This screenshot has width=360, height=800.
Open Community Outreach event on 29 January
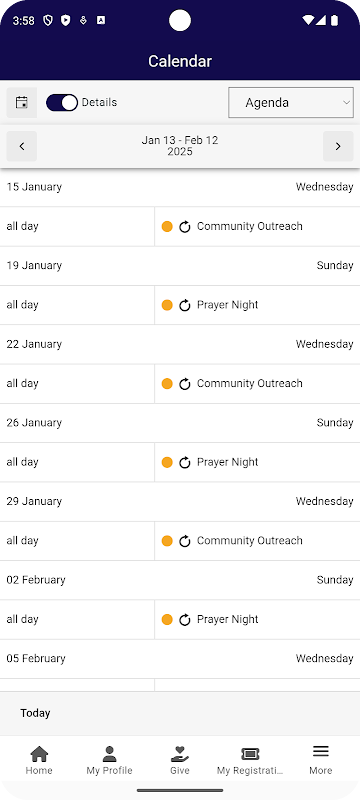250,541
